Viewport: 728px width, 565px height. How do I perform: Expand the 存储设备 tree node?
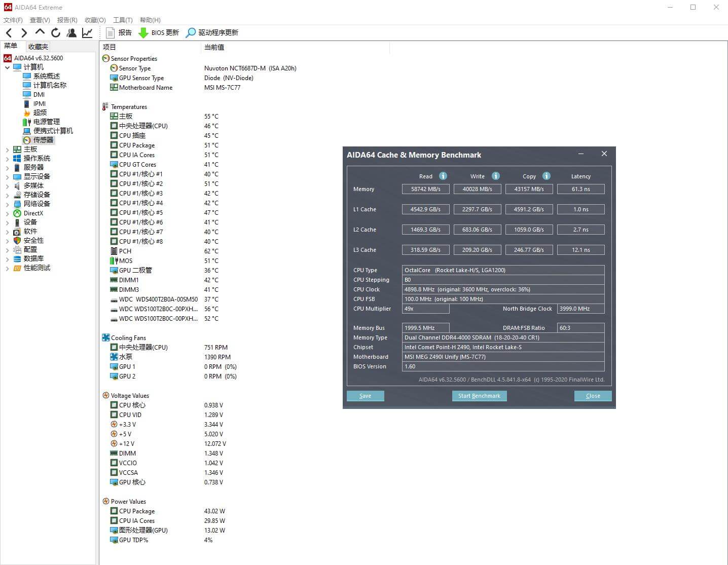point(7,195)
